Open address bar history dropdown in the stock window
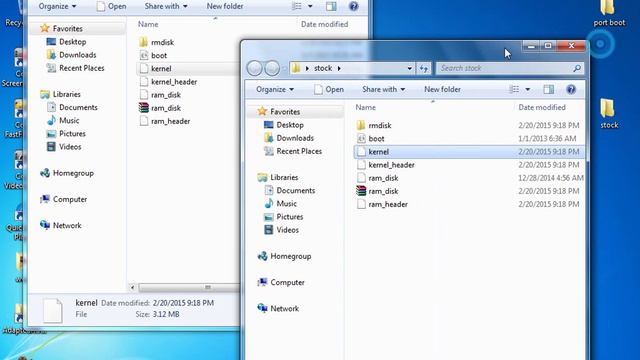This screenshot has width=640, height=360. click(x=409, y=68)
